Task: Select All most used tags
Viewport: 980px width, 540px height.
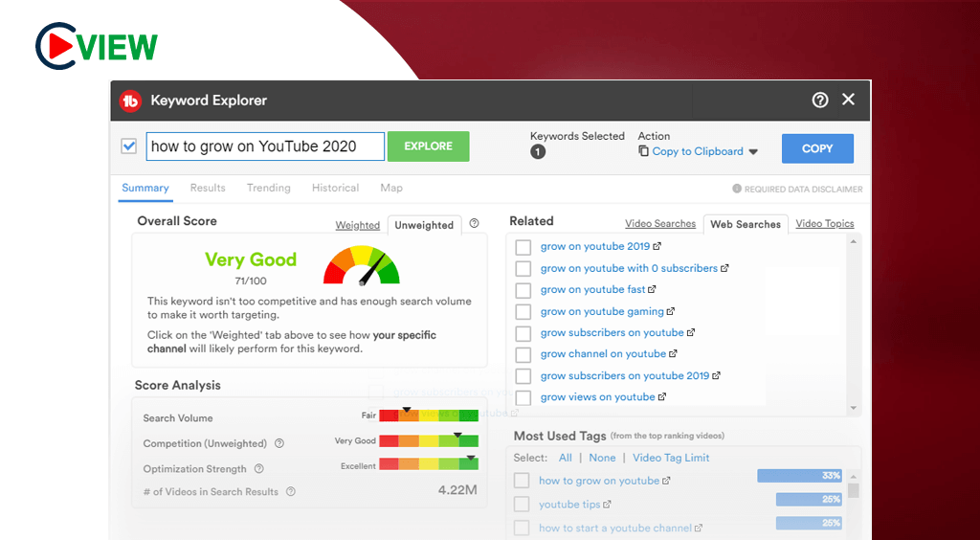Action: 566,458
